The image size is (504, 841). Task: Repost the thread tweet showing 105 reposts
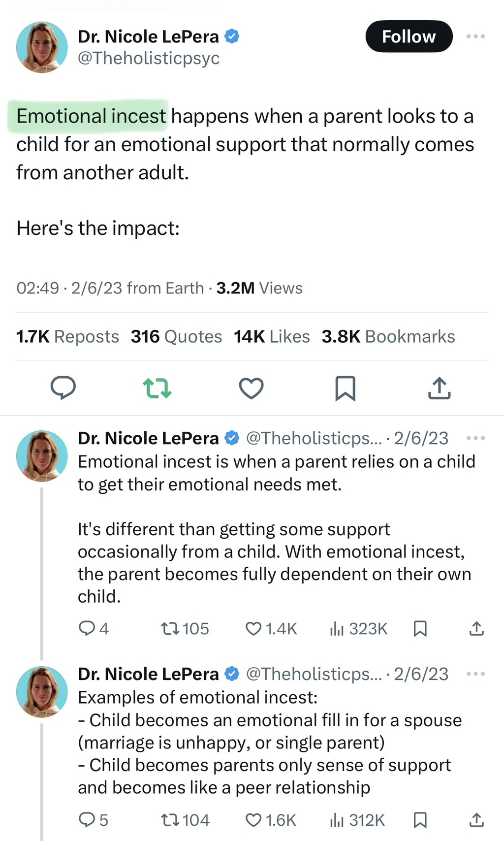click(x=185, y=628)
